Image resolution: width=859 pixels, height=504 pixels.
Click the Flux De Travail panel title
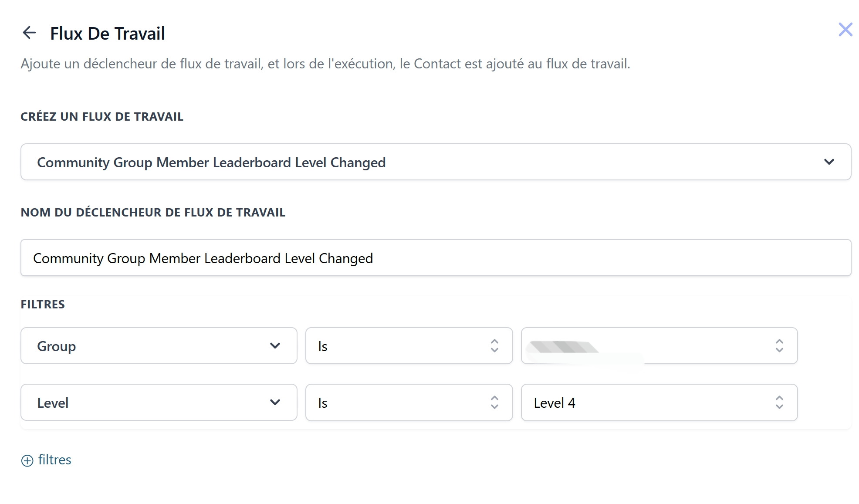point(108,34)
